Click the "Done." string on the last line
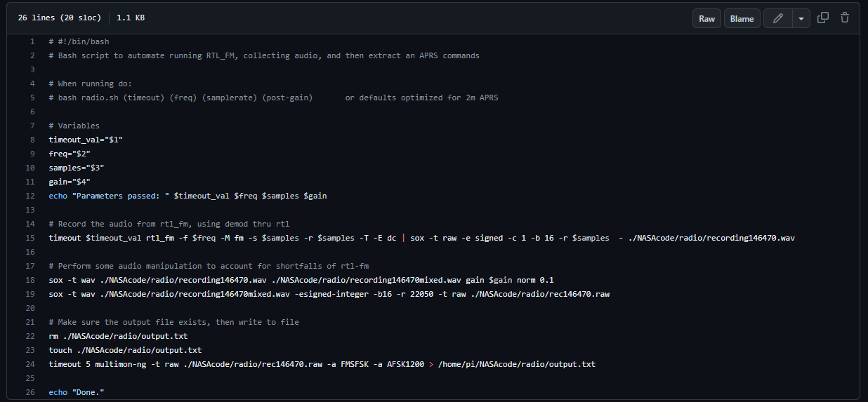This screenshot has width=868, height=402. [x=88, y=392]
